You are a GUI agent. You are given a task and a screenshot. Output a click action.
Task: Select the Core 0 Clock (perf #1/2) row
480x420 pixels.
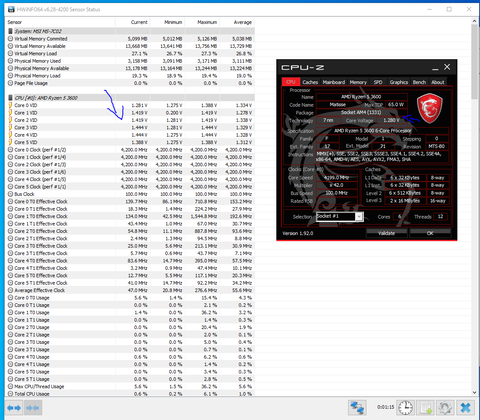pos(131,150)
